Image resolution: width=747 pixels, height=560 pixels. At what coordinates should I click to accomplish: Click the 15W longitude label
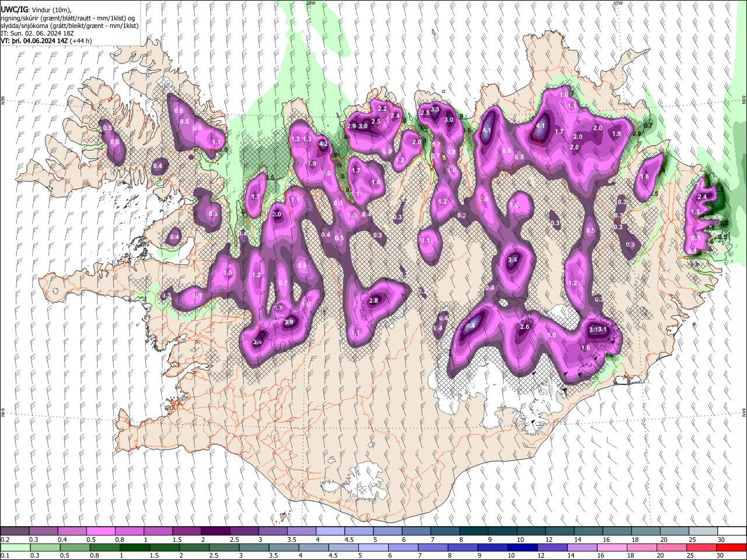(x=618, y=3)
